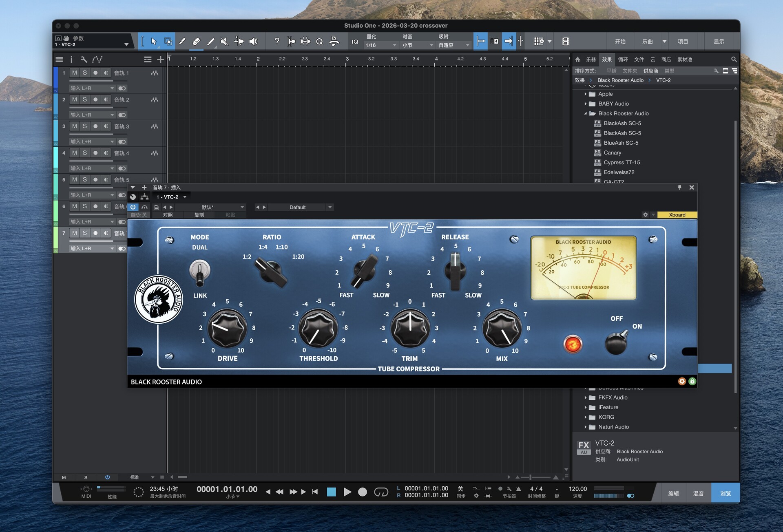Expand the Apple vendor folder

[586, 94]
